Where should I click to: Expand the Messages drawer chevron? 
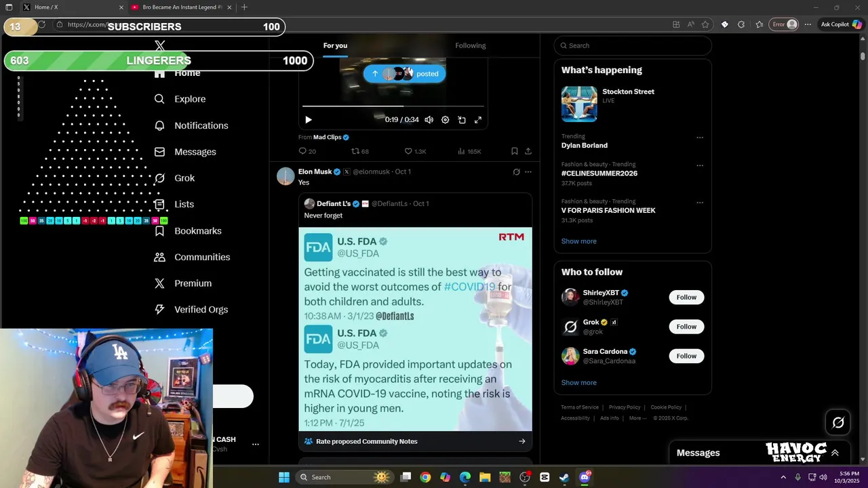coord(835,453)
